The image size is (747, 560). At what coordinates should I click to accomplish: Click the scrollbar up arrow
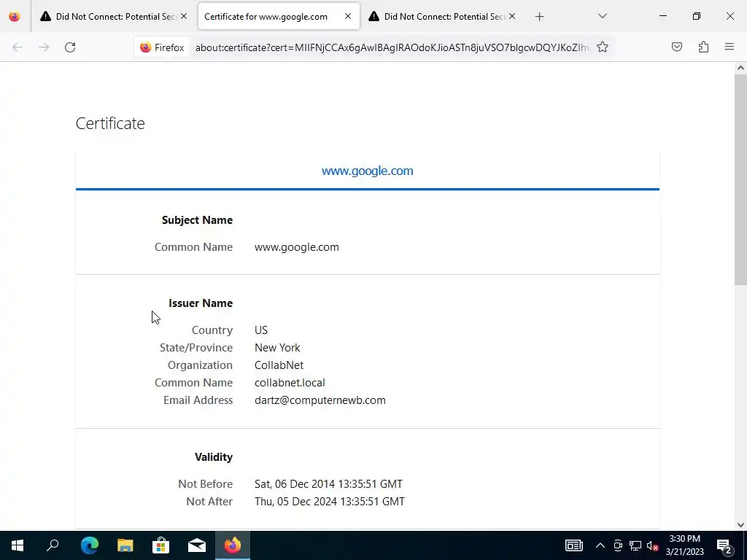[x=740, y=68]
